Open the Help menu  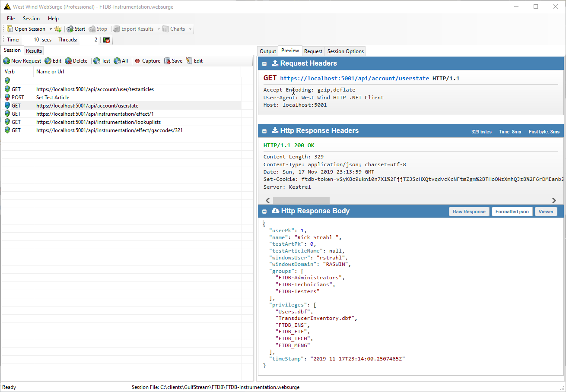click(53, 19)
